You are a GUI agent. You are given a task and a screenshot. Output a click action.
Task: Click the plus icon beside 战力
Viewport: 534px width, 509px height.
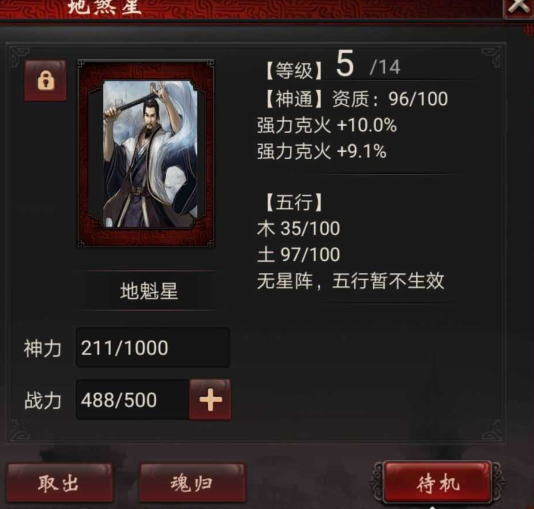click(x=210, y=399)
